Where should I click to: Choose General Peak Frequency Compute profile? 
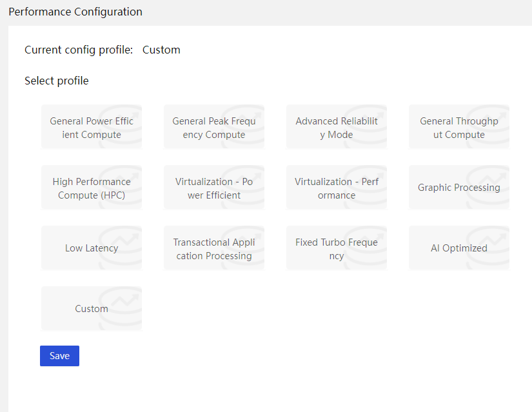(x=214, y=126)
